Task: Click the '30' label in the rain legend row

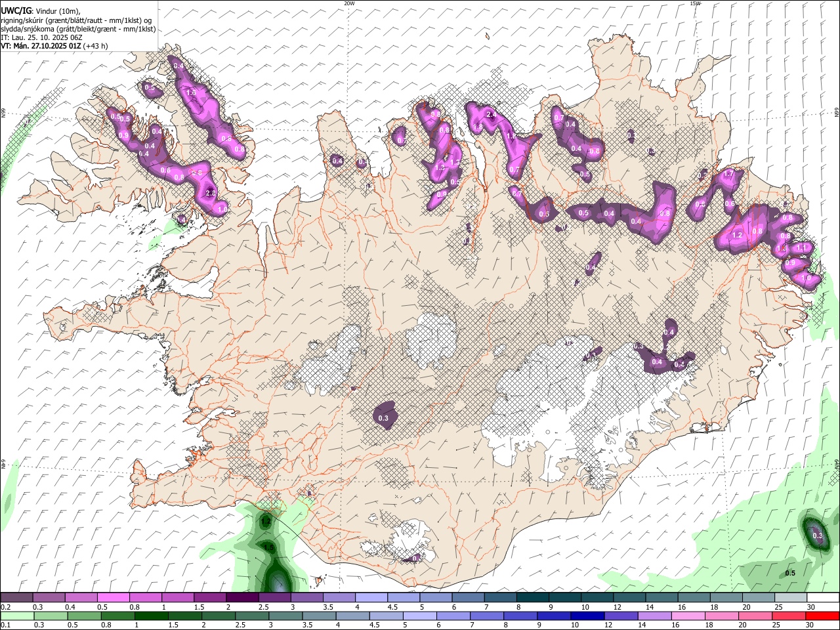Action: (x=810, y=625)
